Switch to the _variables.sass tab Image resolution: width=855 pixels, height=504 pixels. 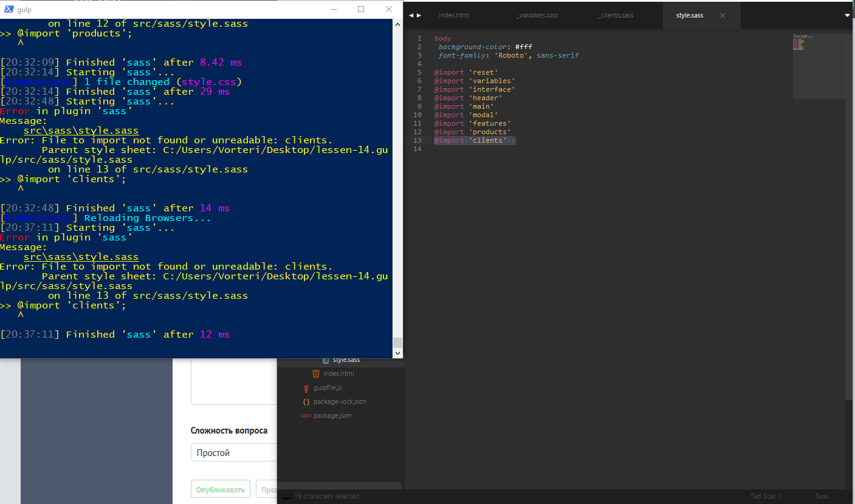click(537, 15)
